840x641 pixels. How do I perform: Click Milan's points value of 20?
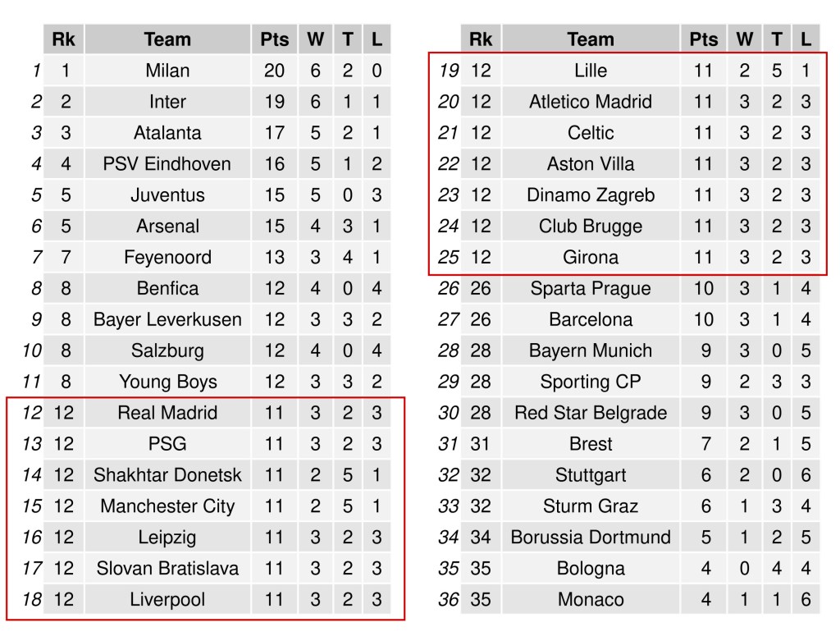tap(274, 71)
